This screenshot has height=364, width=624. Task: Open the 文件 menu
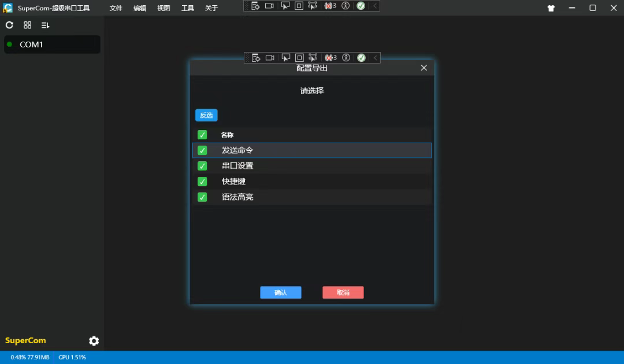[116, 8]
